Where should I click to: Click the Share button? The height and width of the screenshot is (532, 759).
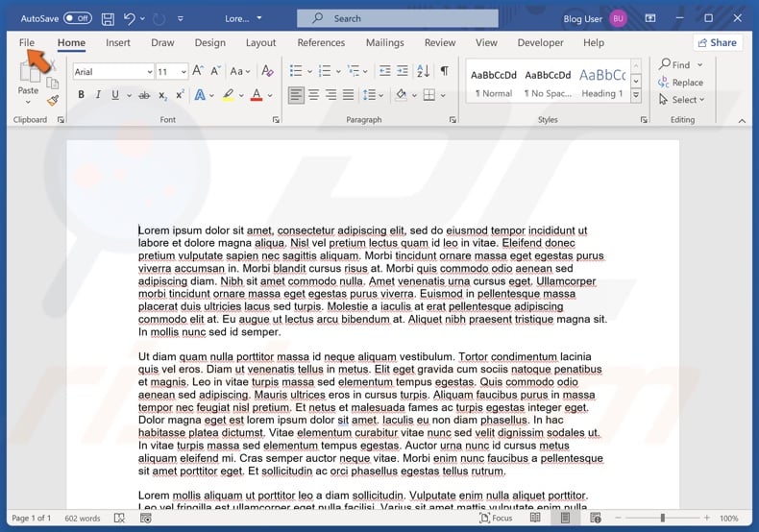[718, 42]
